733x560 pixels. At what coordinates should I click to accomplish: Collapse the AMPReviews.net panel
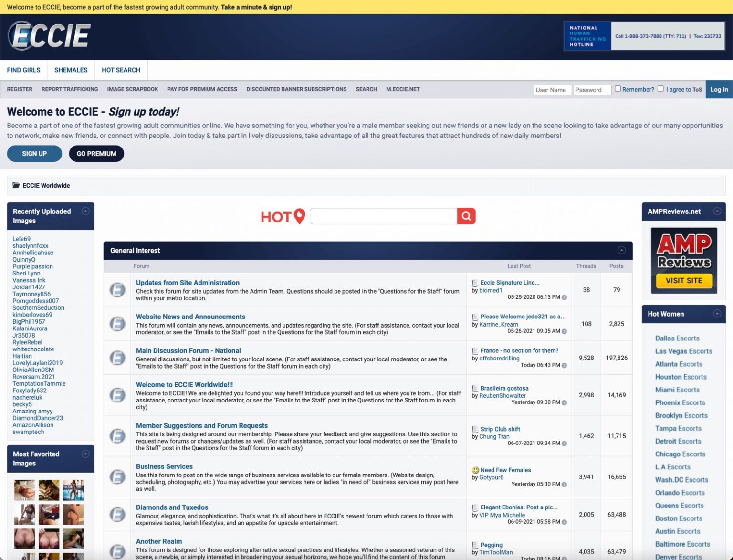(717, 211)
